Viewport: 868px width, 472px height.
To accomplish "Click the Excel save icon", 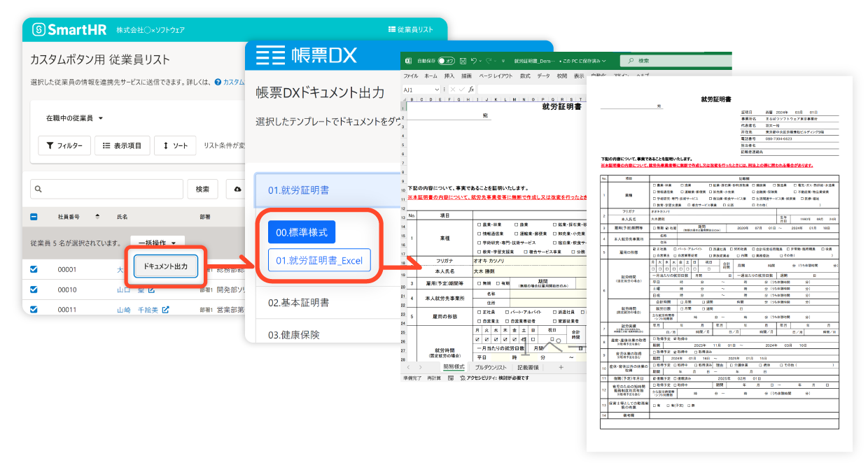I will pyautogui.click(x=463, y=61).
